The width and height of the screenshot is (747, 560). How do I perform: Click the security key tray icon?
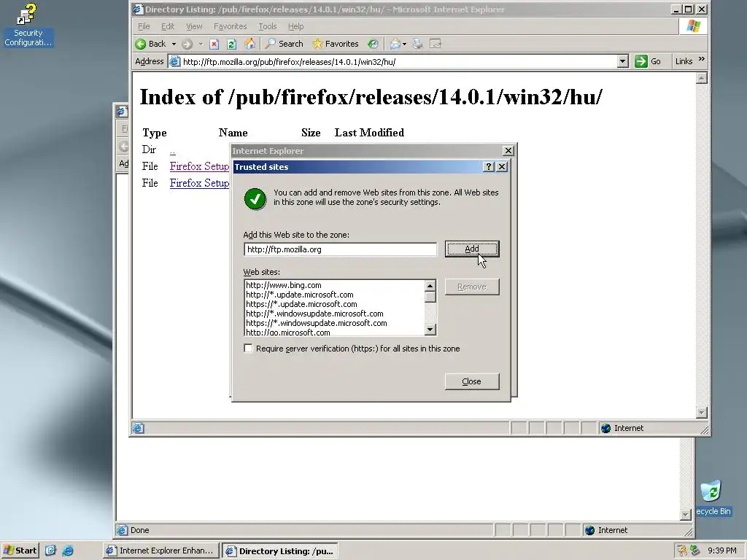point(682,551)
